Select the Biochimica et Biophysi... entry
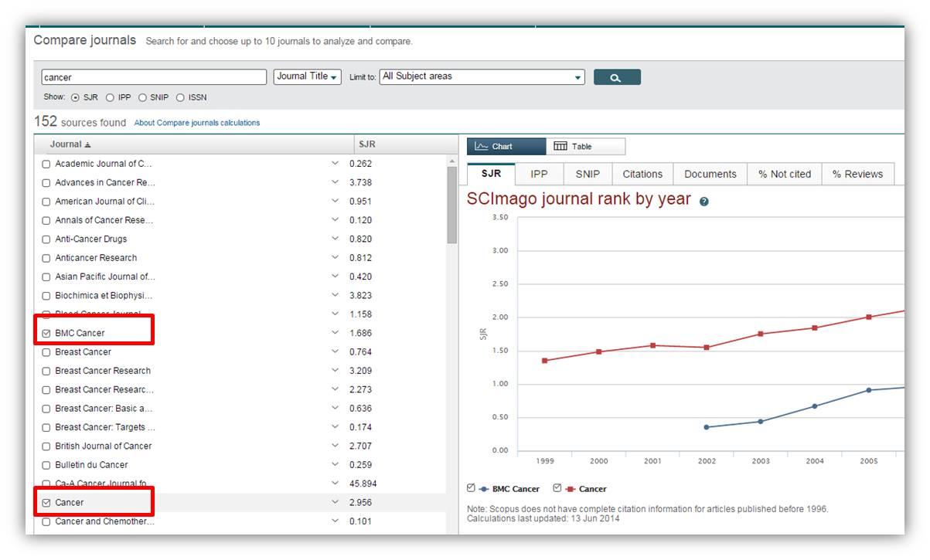 pos(104,296)
